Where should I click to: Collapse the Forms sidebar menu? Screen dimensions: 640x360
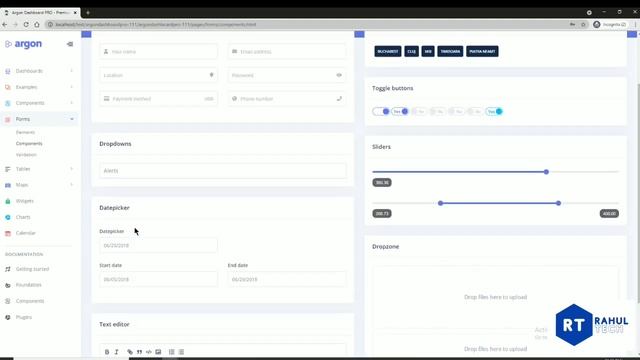(x=40, y=119)
